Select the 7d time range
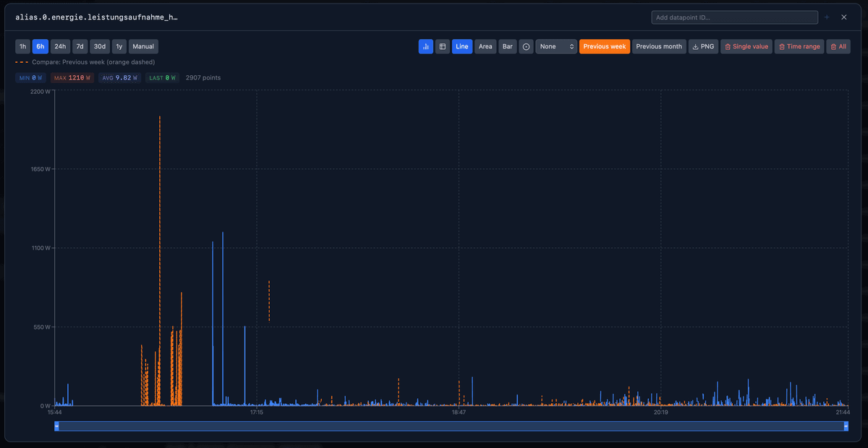 click(80, 46)
